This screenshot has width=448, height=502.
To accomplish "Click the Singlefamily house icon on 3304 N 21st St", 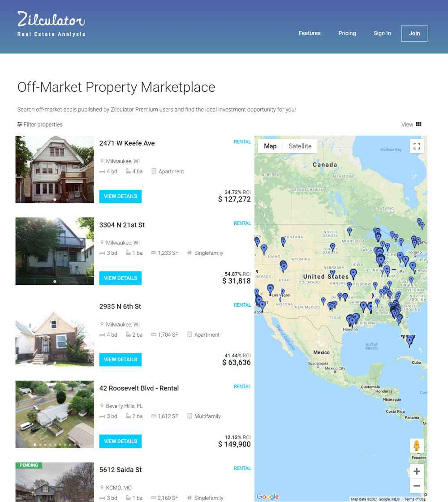I will pos(190,253).
